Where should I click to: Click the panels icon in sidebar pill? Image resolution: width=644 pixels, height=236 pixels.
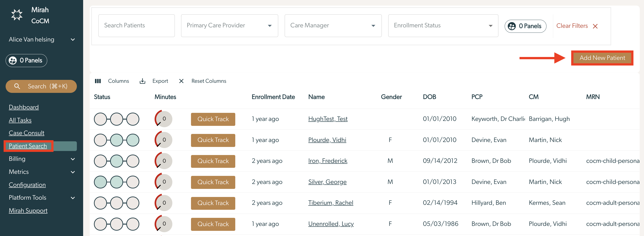(13, 60)
